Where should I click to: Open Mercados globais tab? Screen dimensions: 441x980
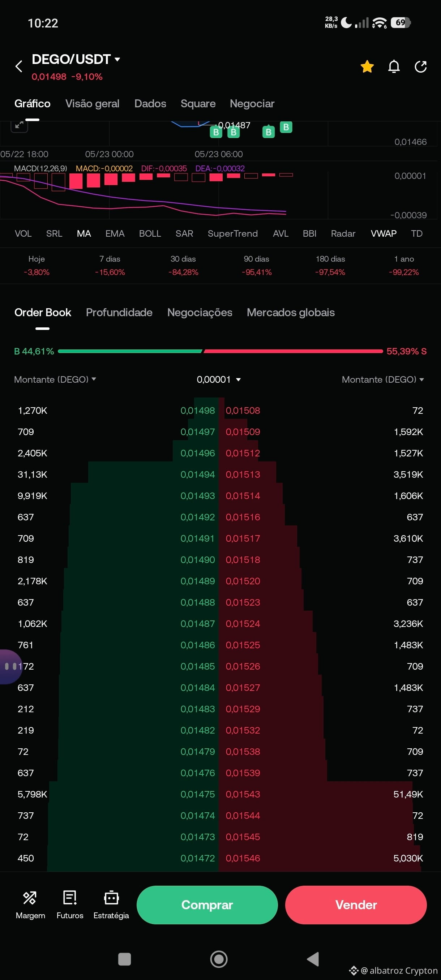(291, 312)
